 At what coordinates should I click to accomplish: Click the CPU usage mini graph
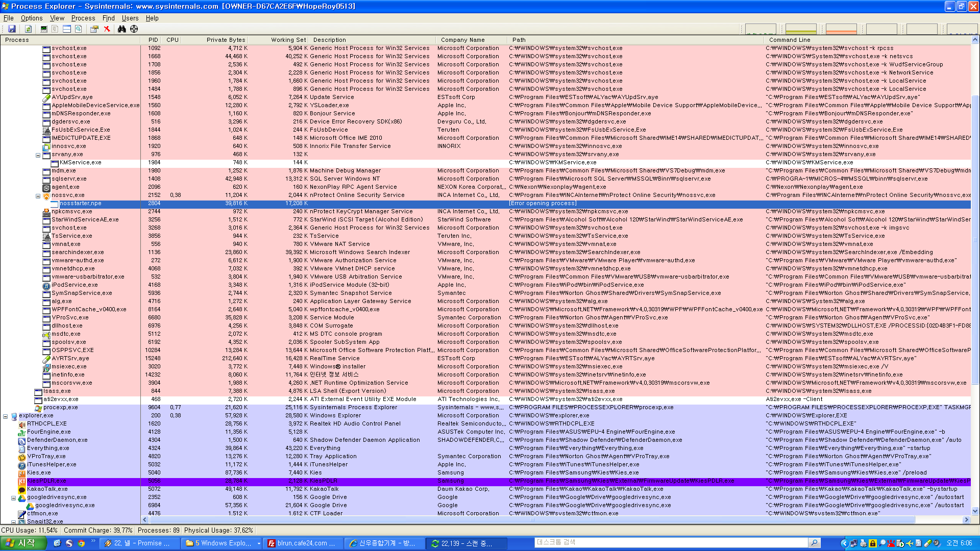pyautogui.click(x=761, y=29)
